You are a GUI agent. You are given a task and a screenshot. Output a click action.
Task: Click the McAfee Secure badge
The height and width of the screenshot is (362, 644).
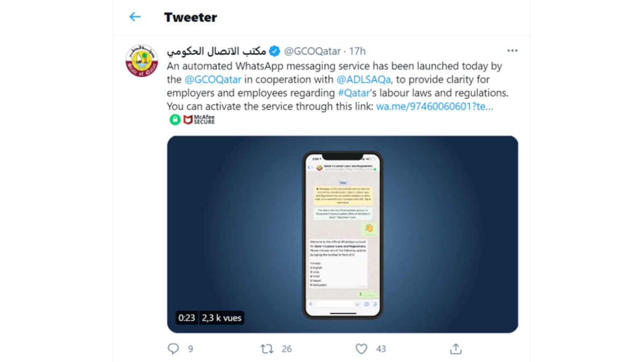point(199,120)
